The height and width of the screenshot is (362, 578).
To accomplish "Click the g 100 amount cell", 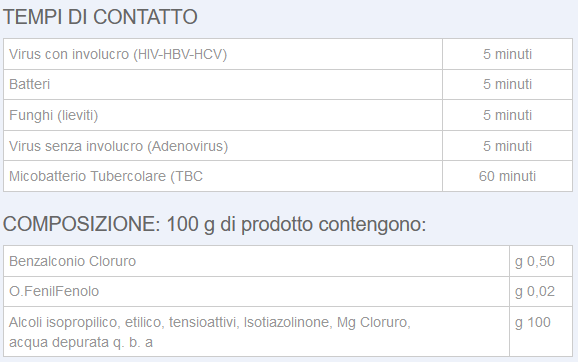I will (x=541, y=331).
